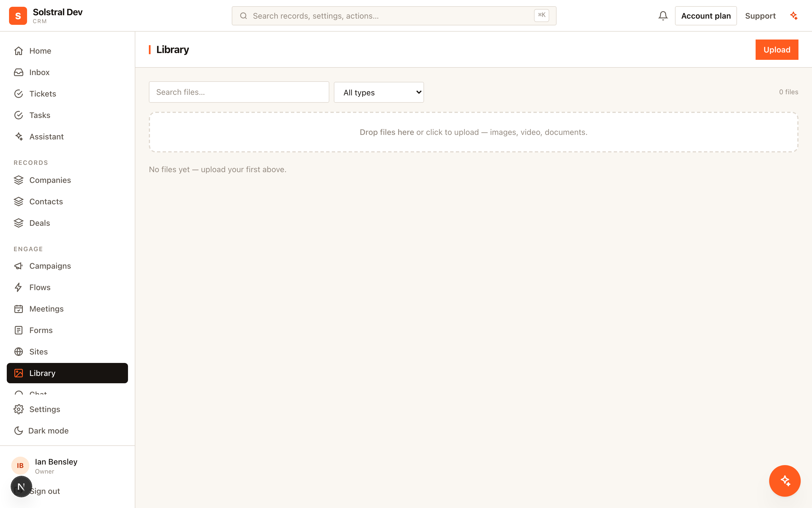Viewport: 812px width, 508px height.
Task: Click the Sites globe icon
Action: pos(19,352)
